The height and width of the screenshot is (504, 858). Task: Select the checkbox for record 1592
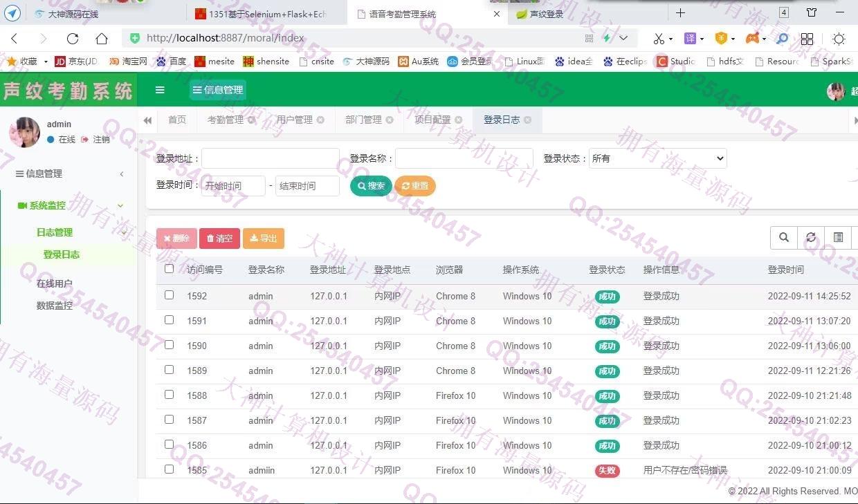[170, 295]
